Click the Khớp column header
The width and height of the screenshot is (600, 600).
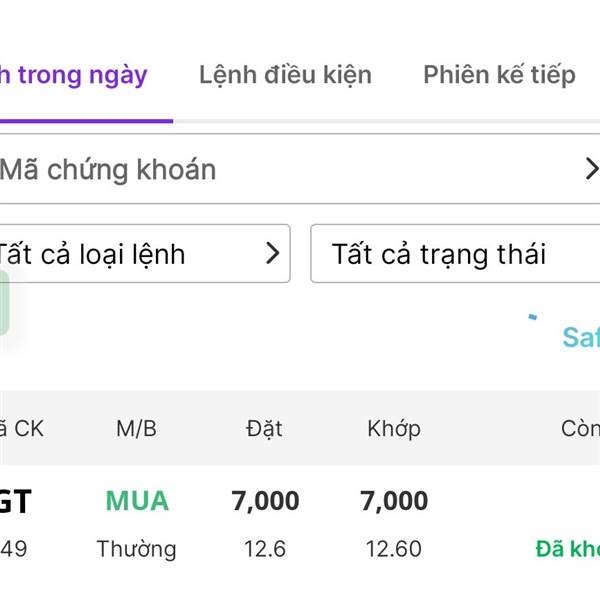point(394,429)
